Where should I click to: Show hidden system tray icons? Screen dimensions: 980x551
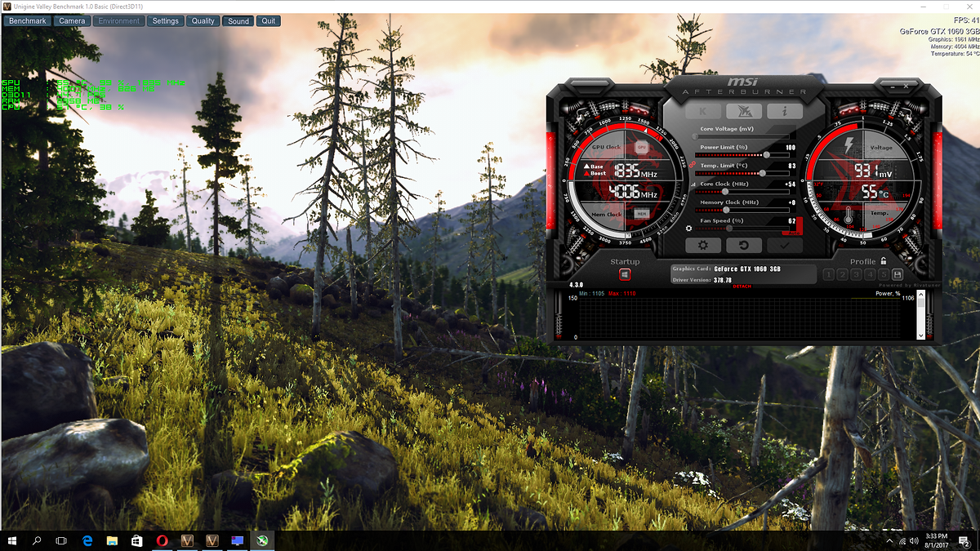pos(889,540)
